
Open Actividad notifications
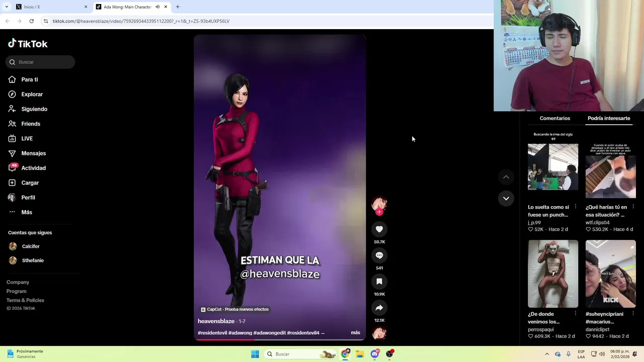coord(27,168)
